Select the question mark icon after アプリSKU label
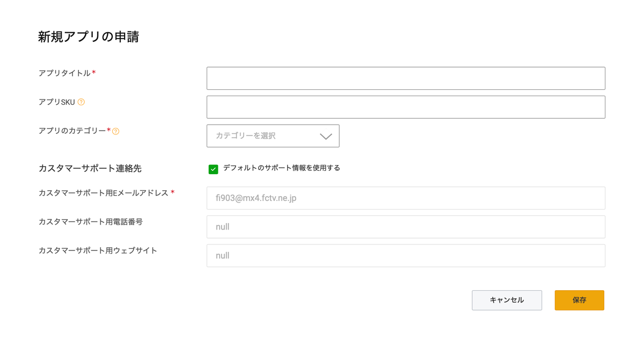The width and height of the screenshot is (644, 338). click(x=81, y=102)
